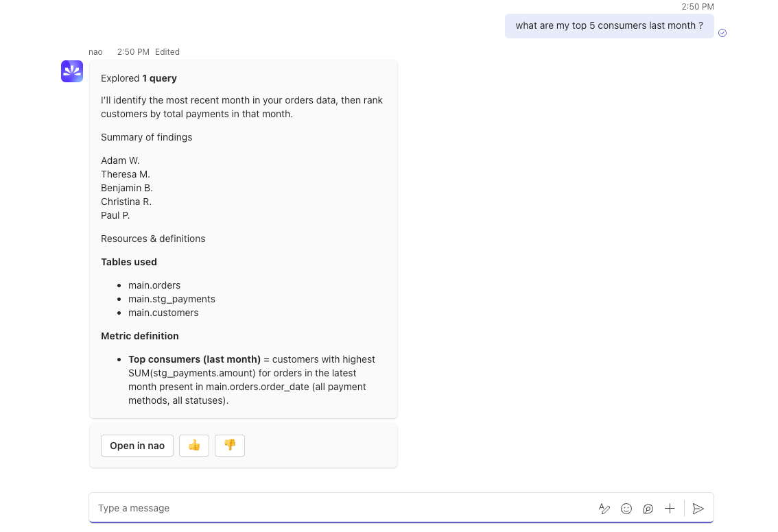Image resolution: width=778 pixels, height=532 pixels.
Task: Open the emoji picker
Action: click(x=626, y=509)
